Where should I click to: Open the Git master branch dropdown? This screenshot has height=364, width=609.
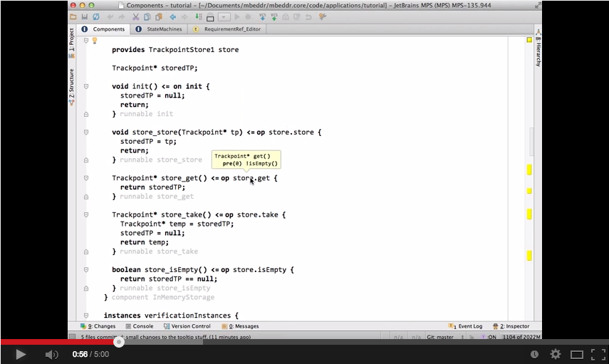[447, 337]
